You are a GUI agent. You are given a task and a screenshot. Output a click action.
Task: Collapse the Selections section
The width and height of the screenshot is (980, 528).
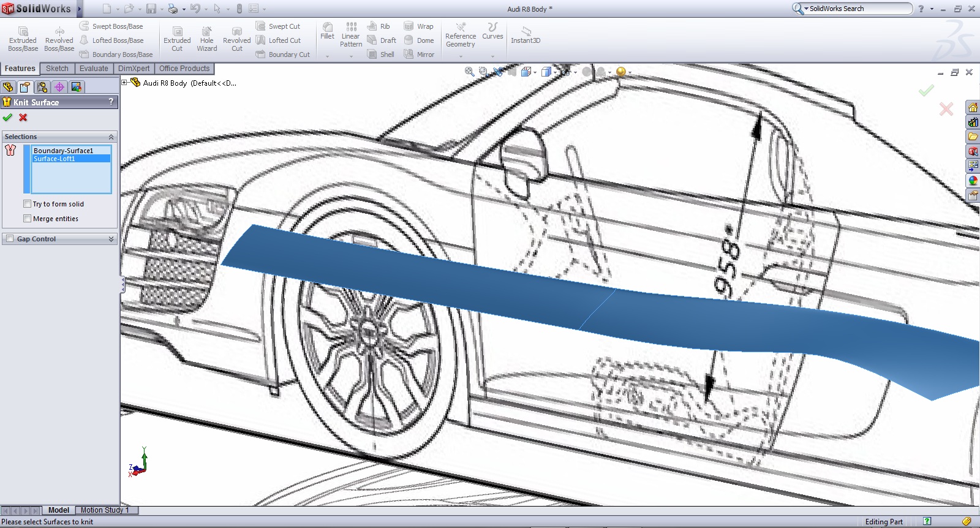tap(111, 137)
